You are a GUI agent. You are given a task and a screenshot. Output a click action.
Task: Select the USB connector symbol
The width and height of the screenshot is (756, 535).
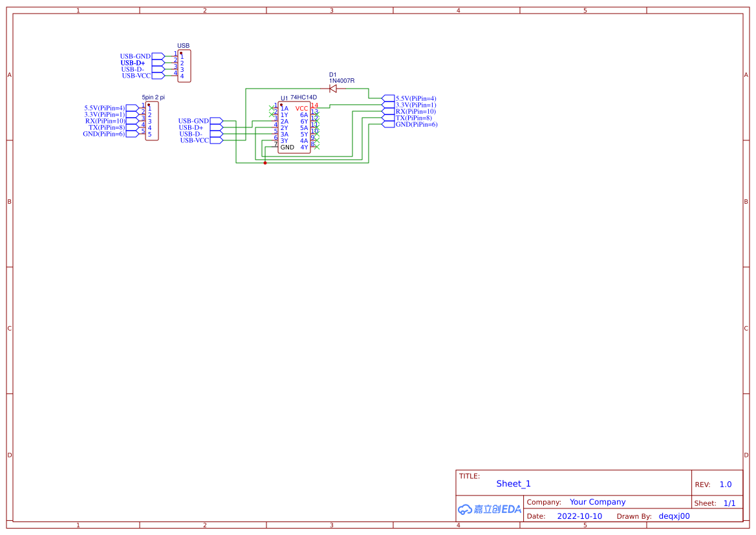click(x=184, y=65)
